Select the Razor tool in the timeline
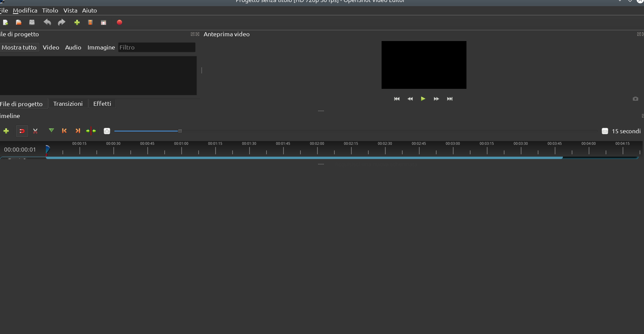 pos(35,131)
